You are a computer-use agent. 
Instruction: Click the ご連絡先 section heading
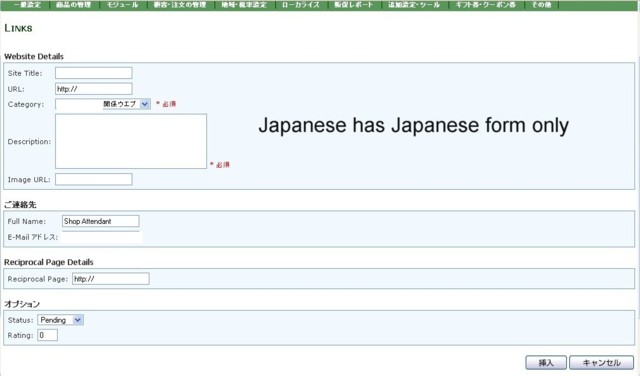(x=20, y=205)
